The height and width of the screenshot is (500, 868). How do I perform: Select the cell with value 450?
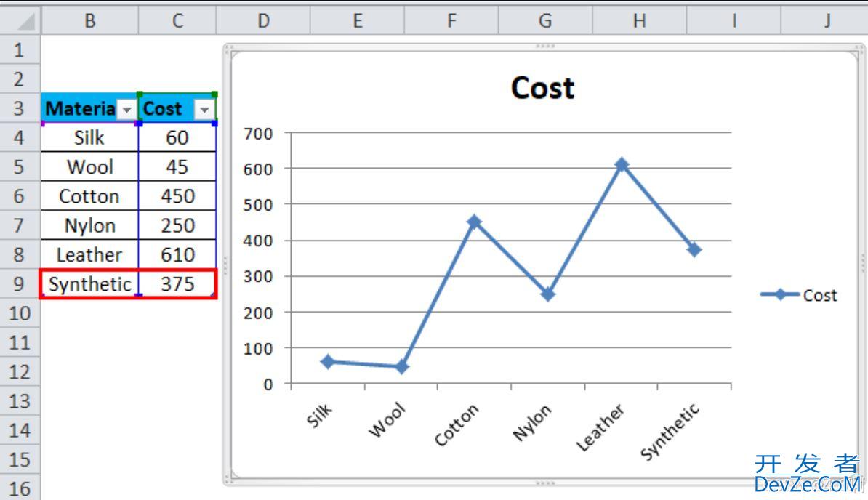point(177,196)
